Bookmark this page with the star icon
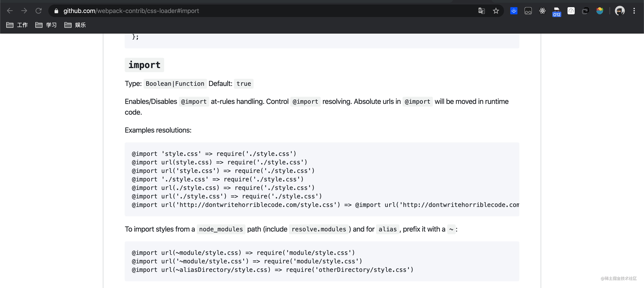Viewport: 644px width, 288px height. [496, 11]
